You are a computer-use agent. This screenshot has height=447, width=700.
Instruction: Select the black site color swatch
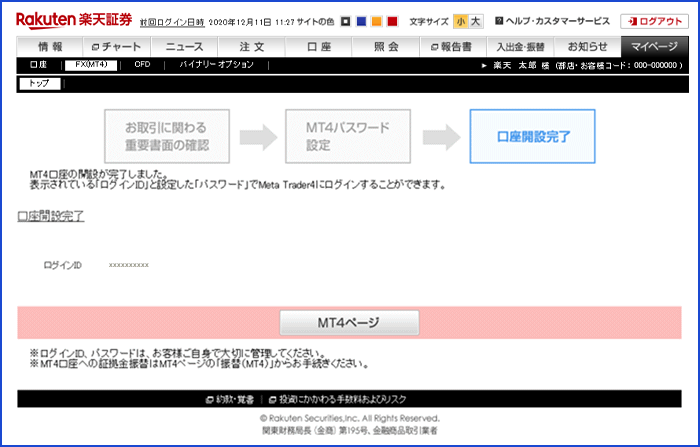[346, 21]
